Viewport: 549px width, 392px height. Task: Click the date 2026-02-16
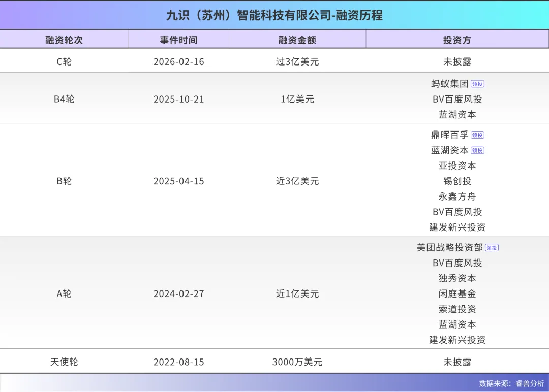pyautogui.click(x=178, y=61)
